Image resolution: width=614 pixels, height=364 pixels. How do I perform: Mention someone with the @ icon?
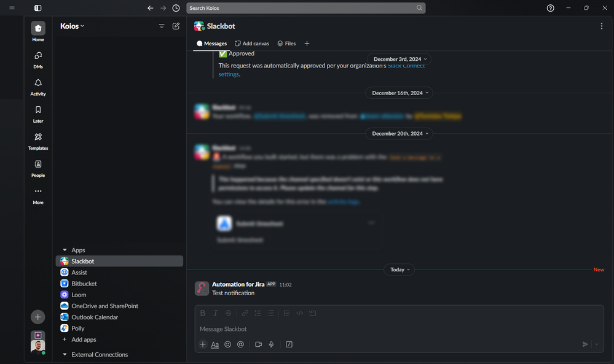click(x=240, y=344)
